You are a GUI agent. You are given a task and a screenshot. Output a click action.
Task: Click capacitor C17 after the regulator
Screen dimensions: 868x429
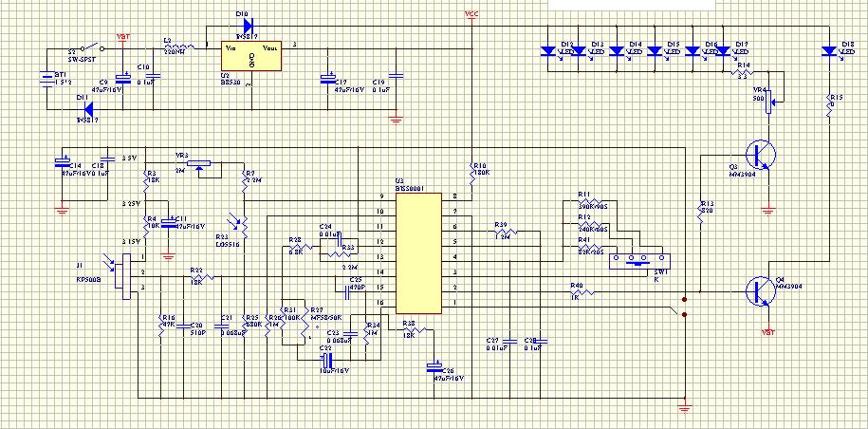point(329,78)
